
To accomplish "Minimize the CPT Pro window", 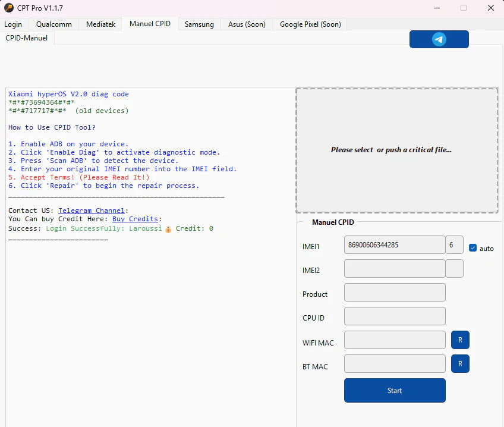I will (x=437, y=8).
